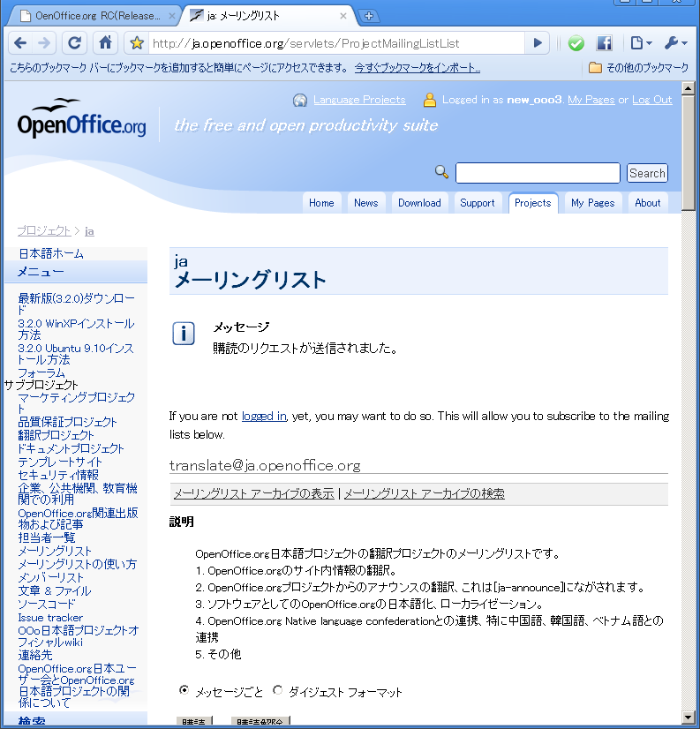Open 翻訳プロジェクト sidebar link
Viewport: 700px width, 729px height.
56,436
